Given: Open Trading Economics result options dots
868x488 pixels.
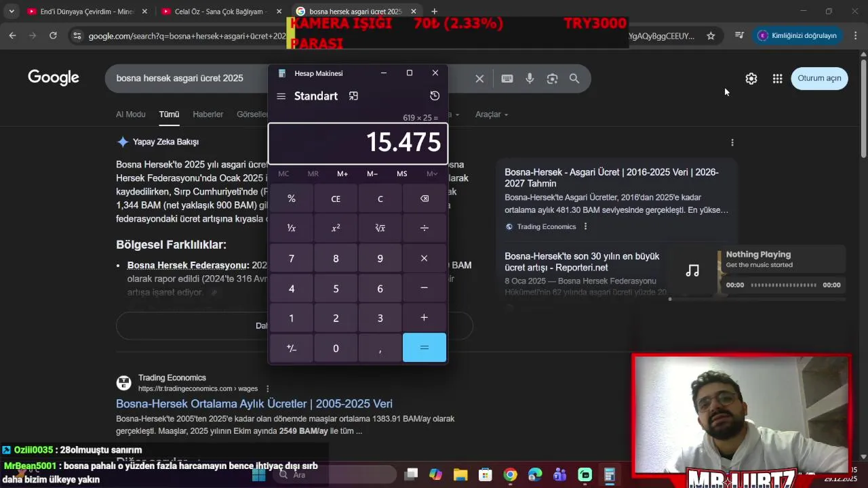Looking at the screenshot, I should pyautogui.click(x=268, y=388).
